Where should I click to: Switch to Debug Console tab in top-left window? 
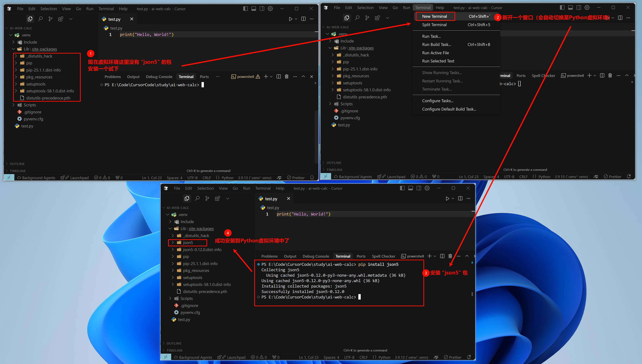(159, 76)
